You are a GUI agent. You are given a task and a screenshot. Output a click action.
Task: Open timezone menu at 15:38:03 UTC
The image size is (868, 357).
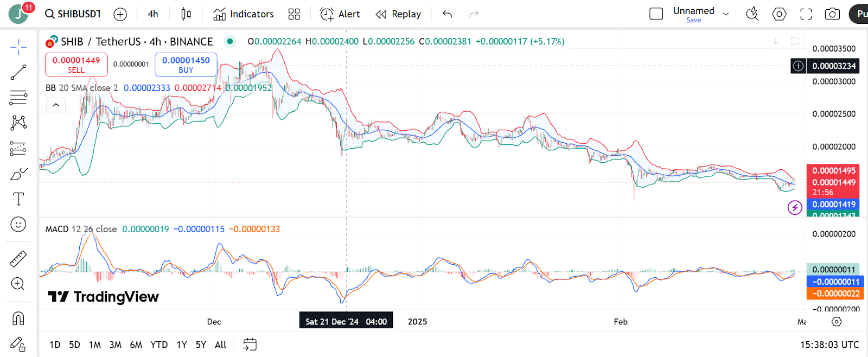(x=829, y=345)
